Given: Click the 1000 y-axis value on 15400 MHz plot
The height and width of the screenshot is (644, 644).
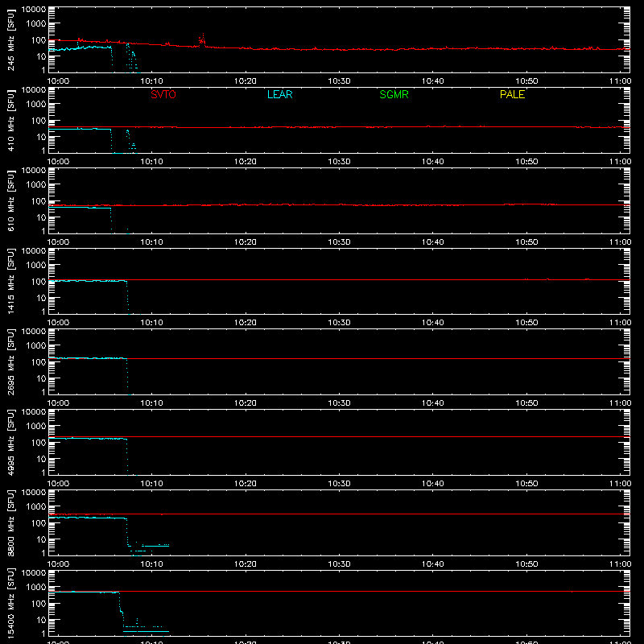Looking at the screenshot, I should (x=36, y=587).
